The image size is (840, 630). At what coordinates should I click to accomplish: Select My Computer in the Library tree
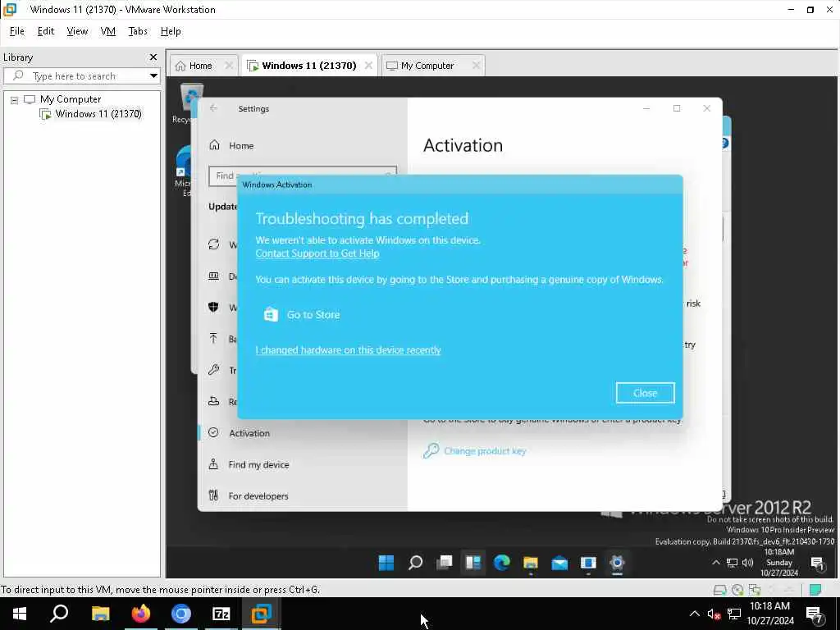[x=71, y=99]
